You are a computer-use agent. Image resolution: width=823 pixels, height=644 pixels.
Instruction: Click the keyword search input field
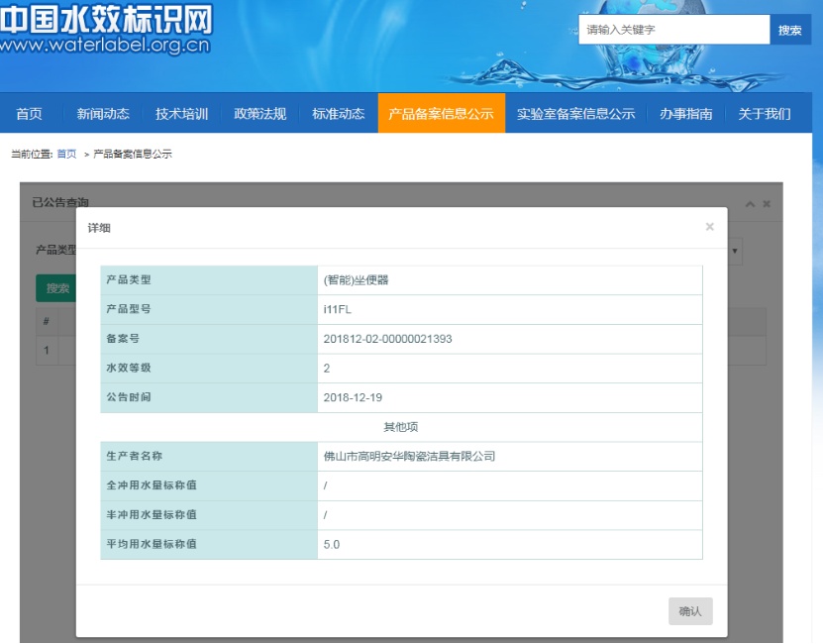coord(673,30)
